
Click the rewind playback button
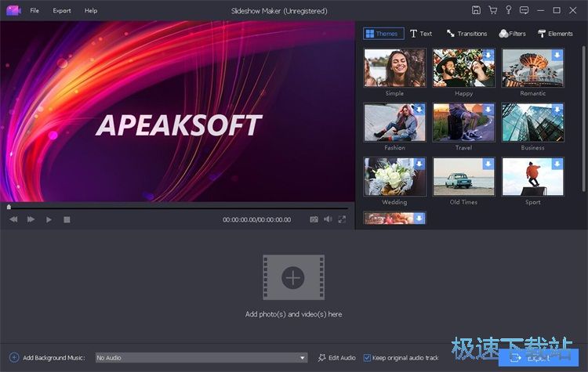[13, 219]
